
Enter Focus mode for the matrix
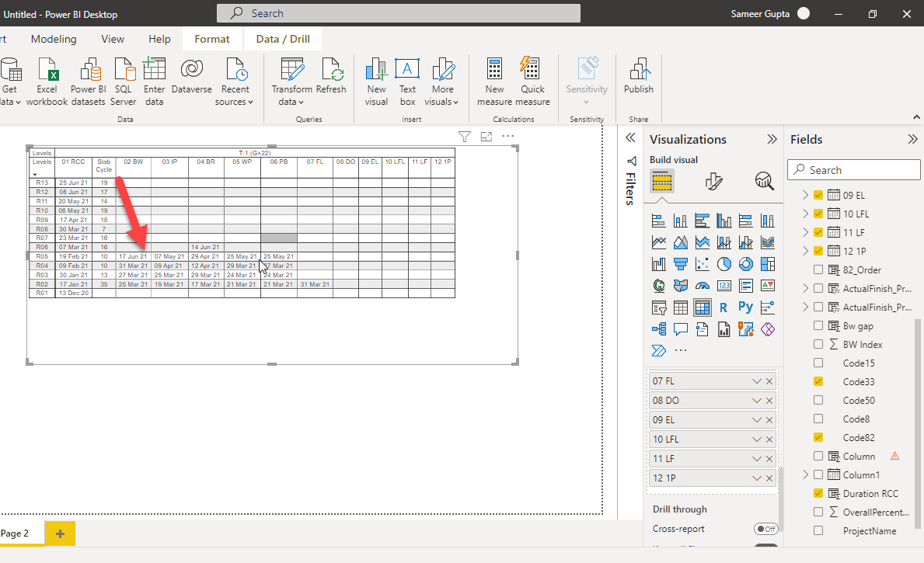pyautogui.click(x=486, y=137)
